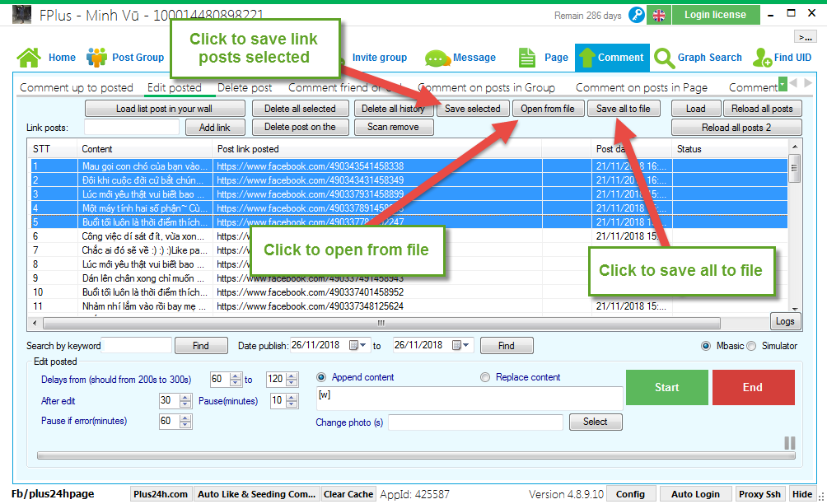Click the 'Post link posted' column header
This screenshot has width=827, height=504.
tap(248, 149)
